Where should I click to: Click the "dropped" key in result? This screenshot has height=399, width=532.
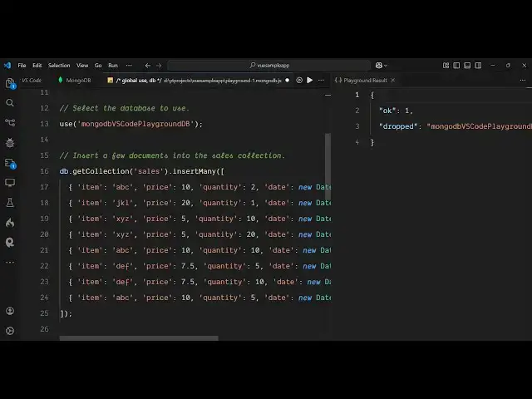click(x=398, y=126)
